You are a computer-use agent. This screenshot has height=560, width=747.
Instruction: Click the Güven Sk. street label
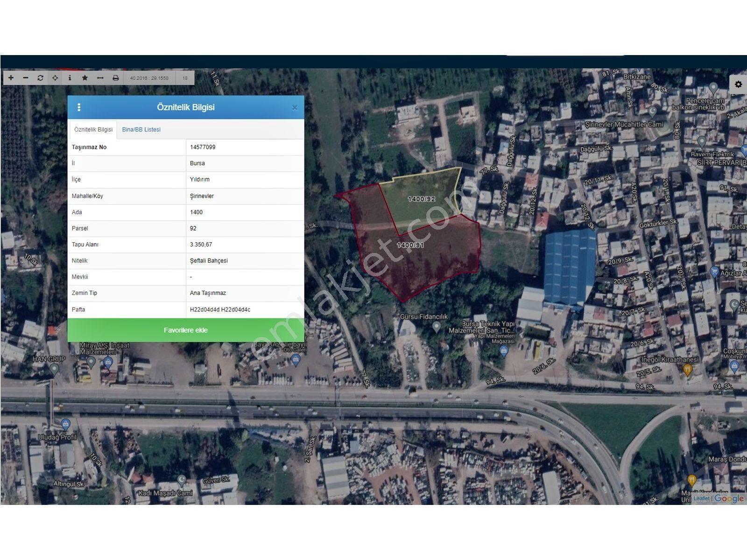tap(216, 480)
